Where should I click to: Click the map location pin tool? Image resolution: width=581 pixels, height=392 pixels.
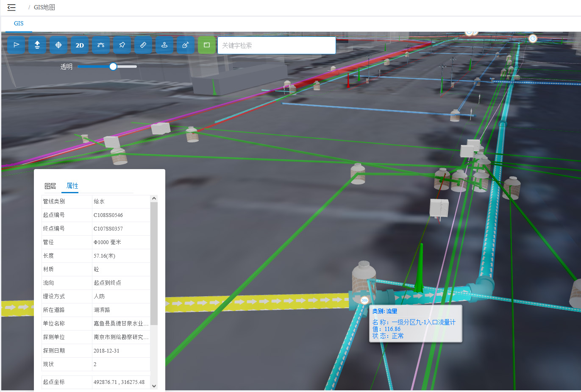coord(164,45)
